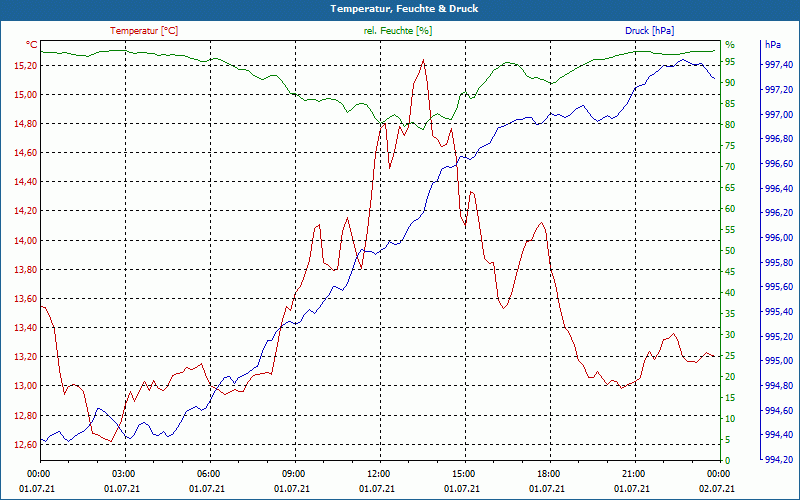Select the 14,20 temperature axis value
This screenshot has width=800, height=500.
coord(26,211)
